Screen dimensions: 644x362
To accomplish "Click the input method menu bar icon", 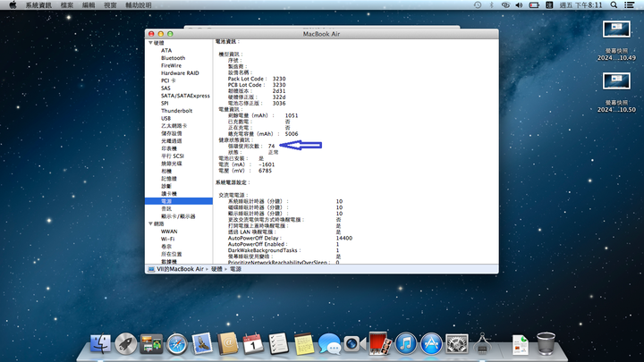I will pyautogui.click(x=549, y=5).
